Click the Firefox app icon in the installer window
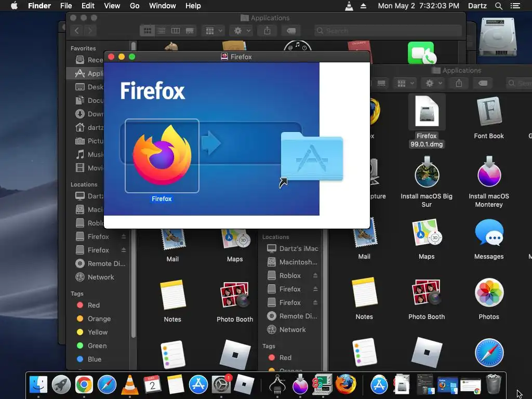 pos(162,155)
